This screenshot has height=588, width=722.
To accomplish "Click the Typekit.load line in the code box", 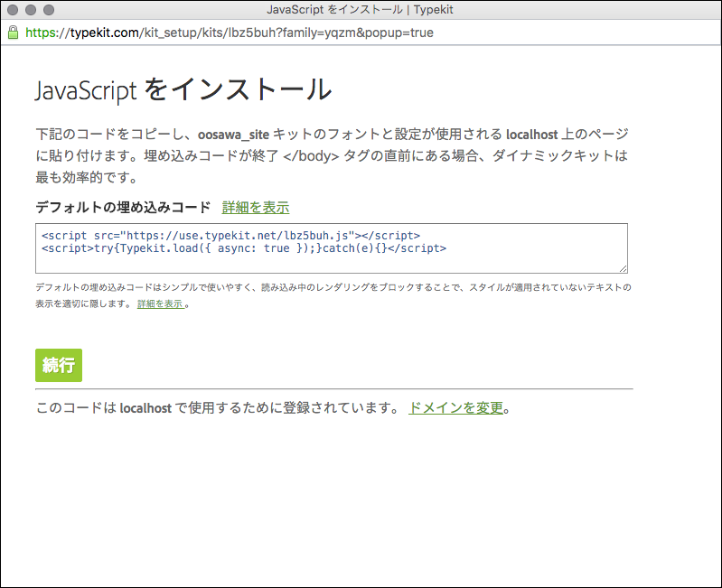I will 244,248.
